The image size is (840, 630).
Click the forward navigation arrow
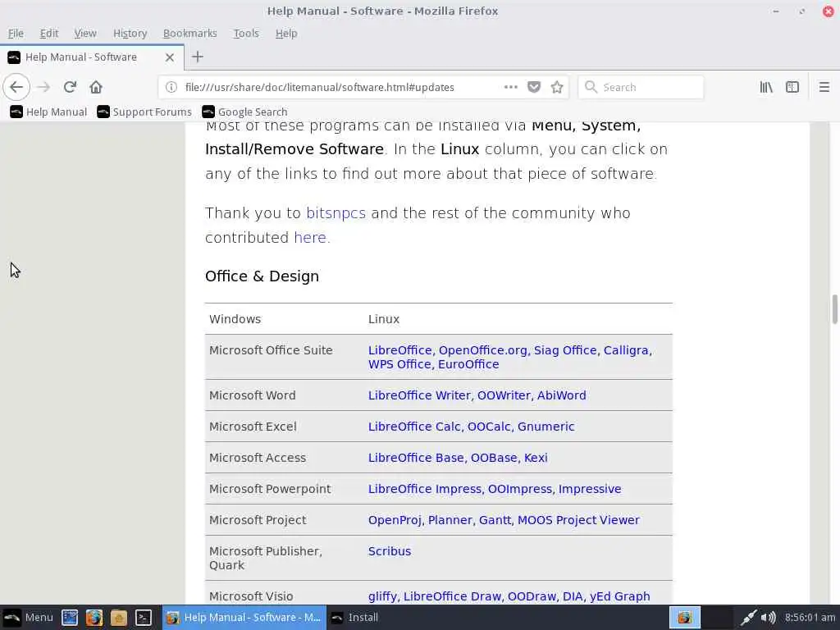[43, 87]
